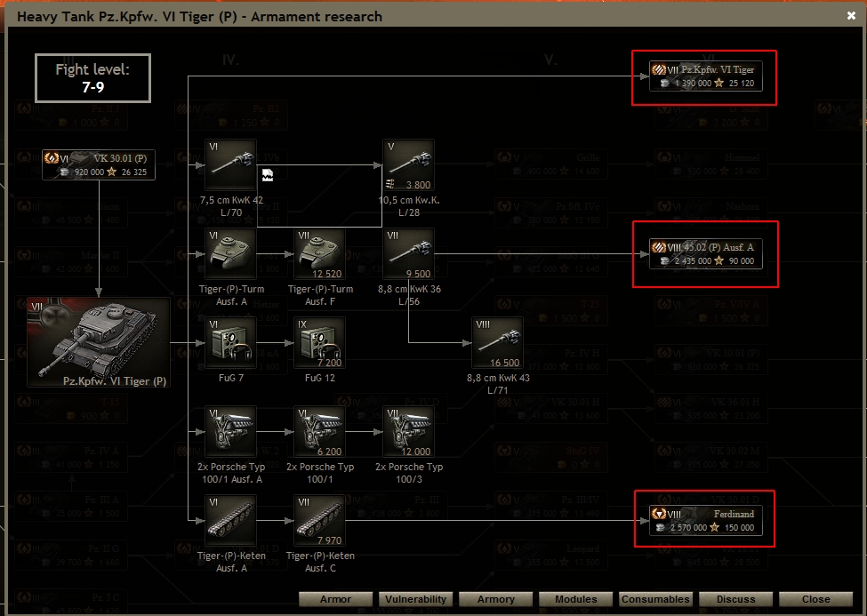Select the 8,8 cm KwK 36 L/56 gun
The width and height of the screenshot is (867, 616).
(x=409, y=254)
